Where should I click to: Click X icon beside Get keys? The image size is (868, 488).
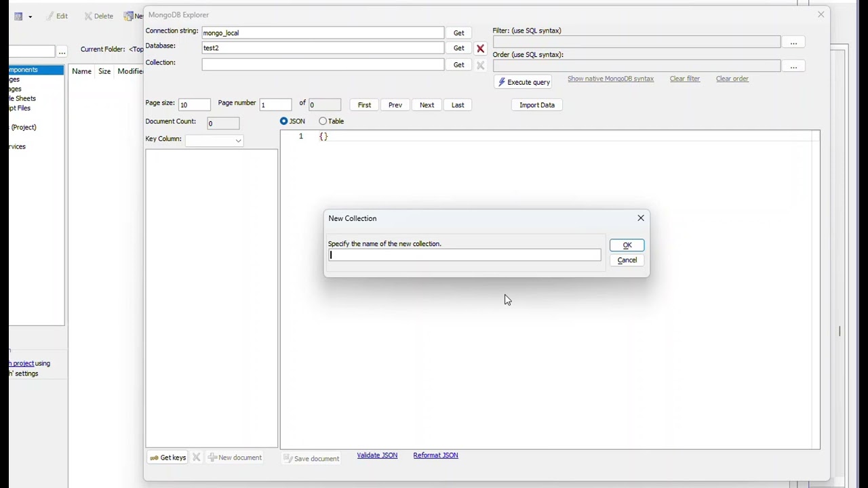(x=197, y=457)
